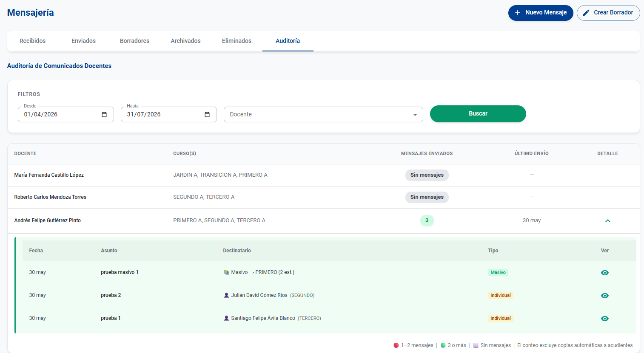The height and width of the screenshot is (353, 644).
Task: Click docente María Fernanda Castillo López
Action: pos(49,175)
